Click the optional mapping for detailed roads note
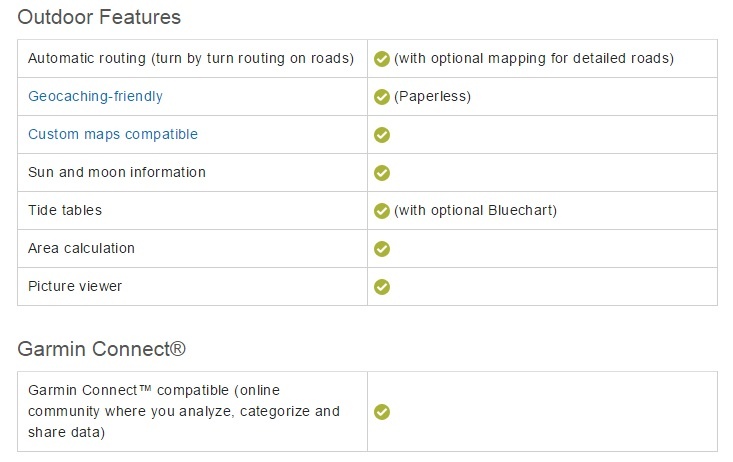The width and height of the screenshot is (733, 462). click(x=534, y=59)
